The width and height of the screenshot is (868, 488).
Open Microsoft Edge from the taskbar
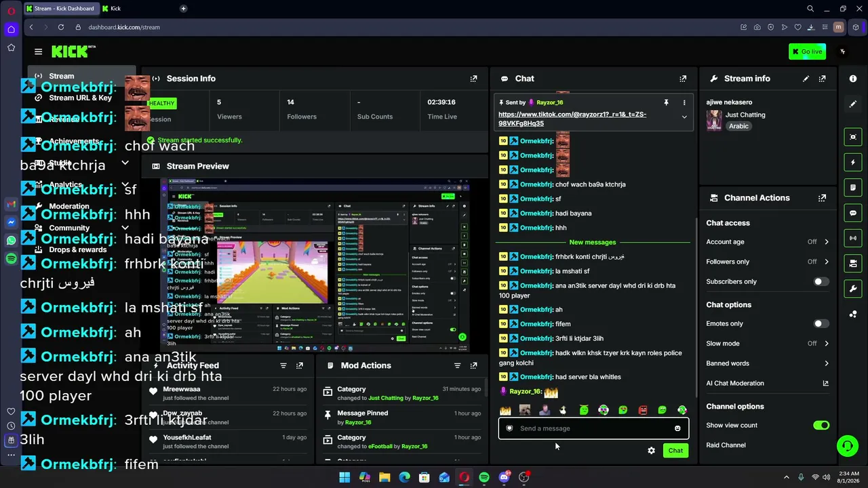pos(404,477)
